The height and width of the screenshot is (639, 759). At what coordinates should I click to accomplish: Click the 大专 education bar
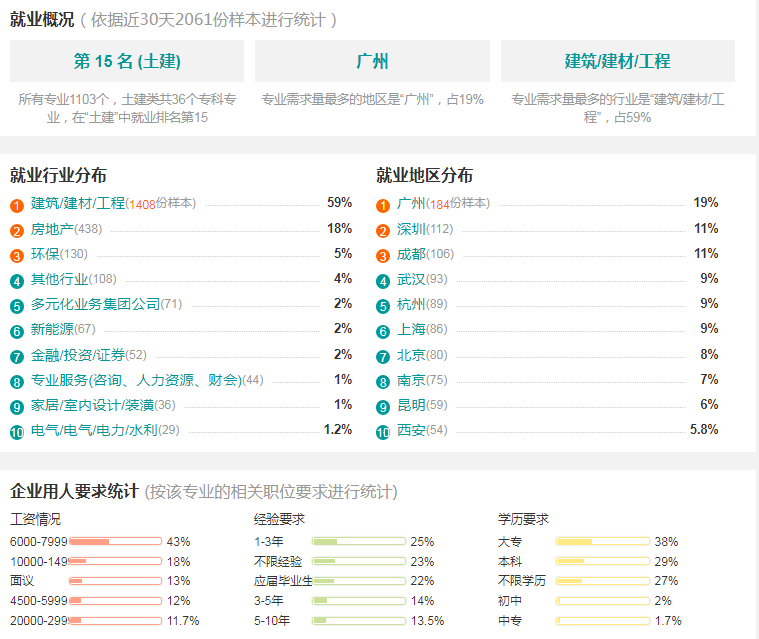coord(603,541)
